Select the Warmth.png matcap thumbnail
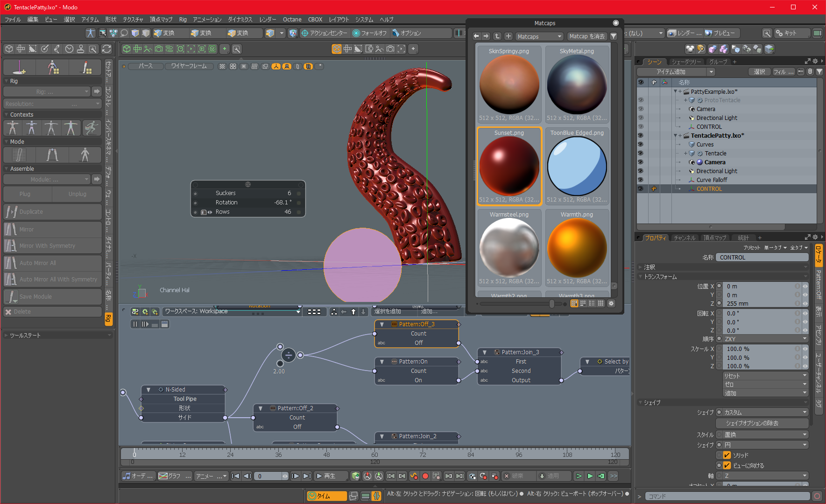Image resolution: width=826 pixels, height=504 pixels. tap(577, 248)
